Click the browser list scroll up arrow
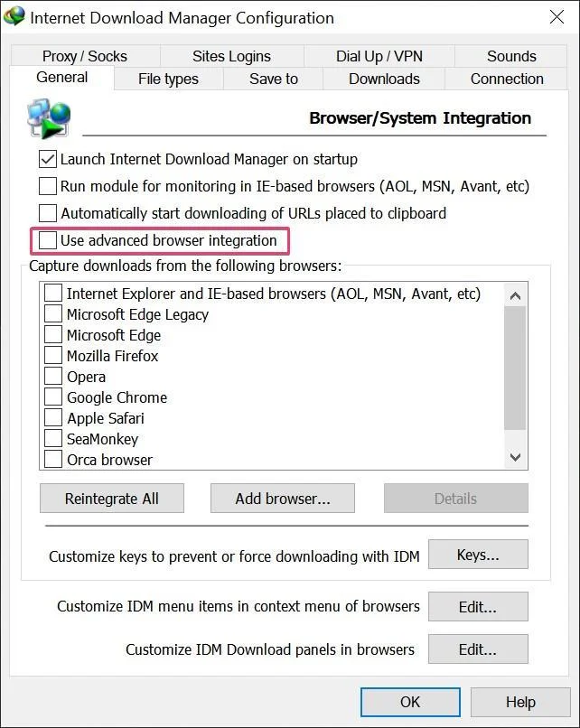Viewport: 580px width, 728px height. click(x=515, y=295)
